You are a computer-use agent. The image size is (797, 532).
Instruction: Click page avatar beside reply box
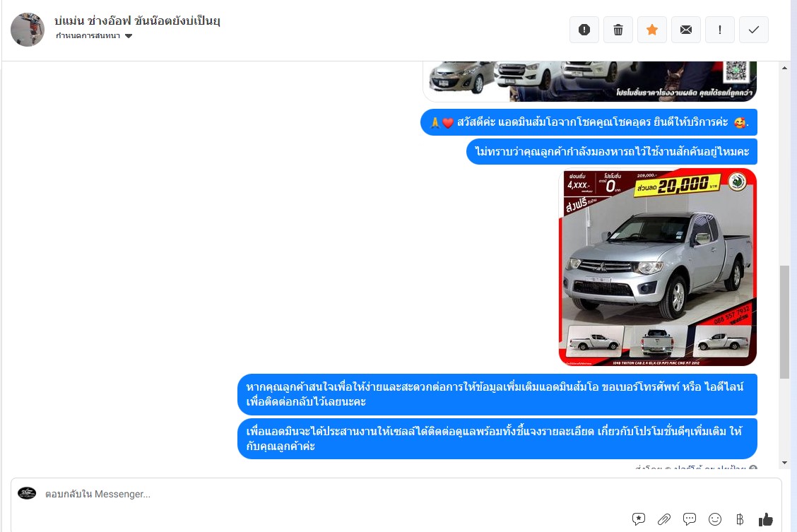tap(27, 493)
